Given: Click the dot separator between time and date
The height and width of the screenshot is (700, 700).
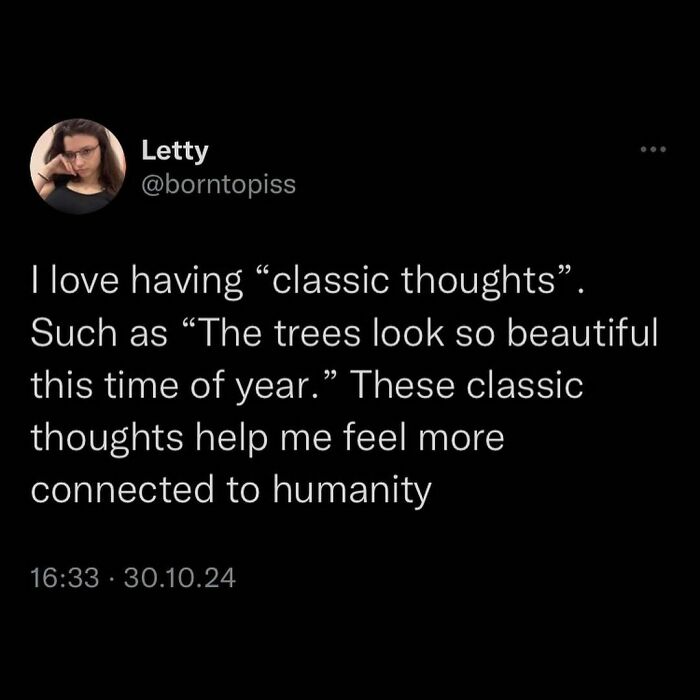Looking at the screenshot, I should [x=112, y=579].
